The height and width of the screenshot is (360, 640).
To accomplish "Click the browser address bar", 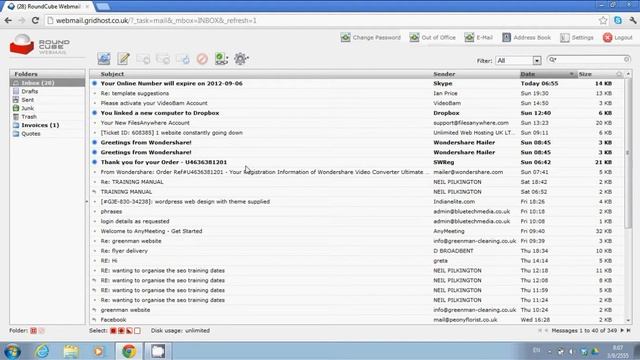I will (x=322, y=20).
